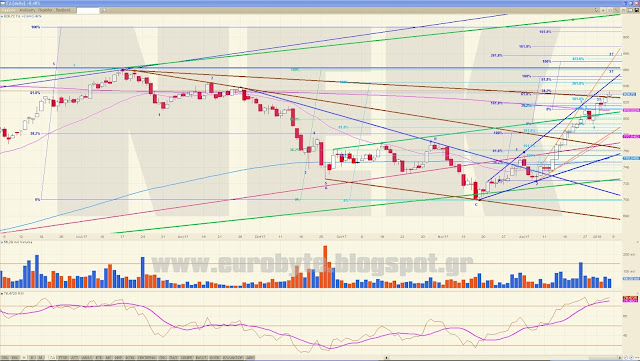Open the Περίοδοι menu

point(45,10)
